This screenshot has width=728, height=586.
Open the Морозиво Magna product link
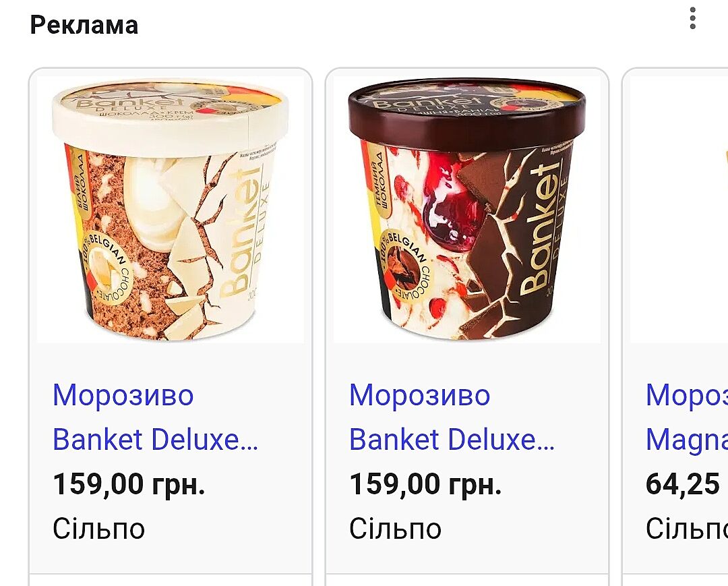[x=686, y=417]
